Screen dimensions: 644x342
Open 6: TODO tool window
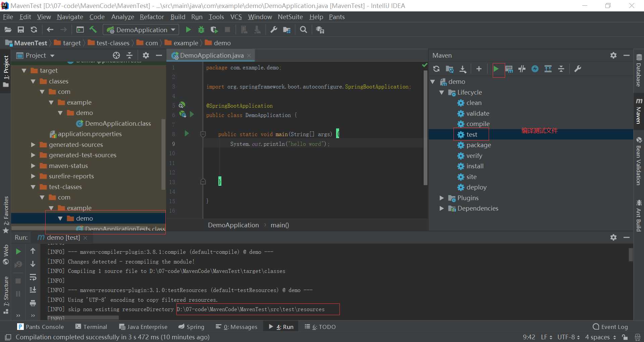(320, 327)
